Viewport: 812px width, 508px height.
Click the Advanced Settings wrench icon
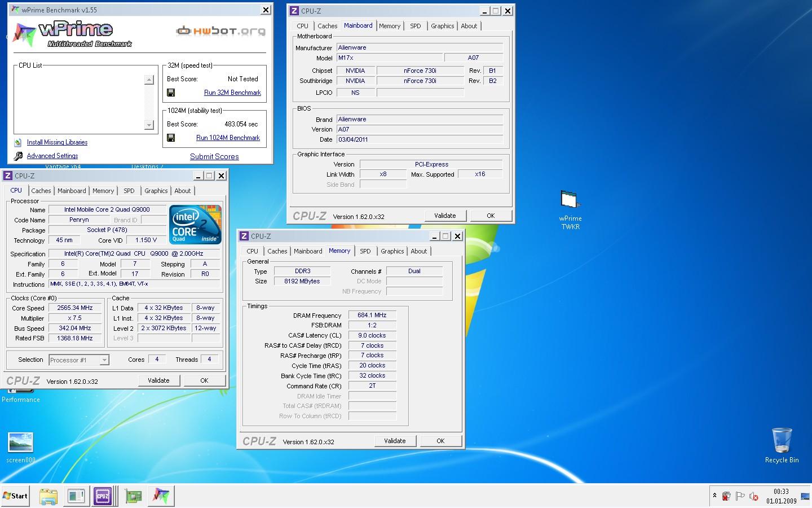(18, 156)
